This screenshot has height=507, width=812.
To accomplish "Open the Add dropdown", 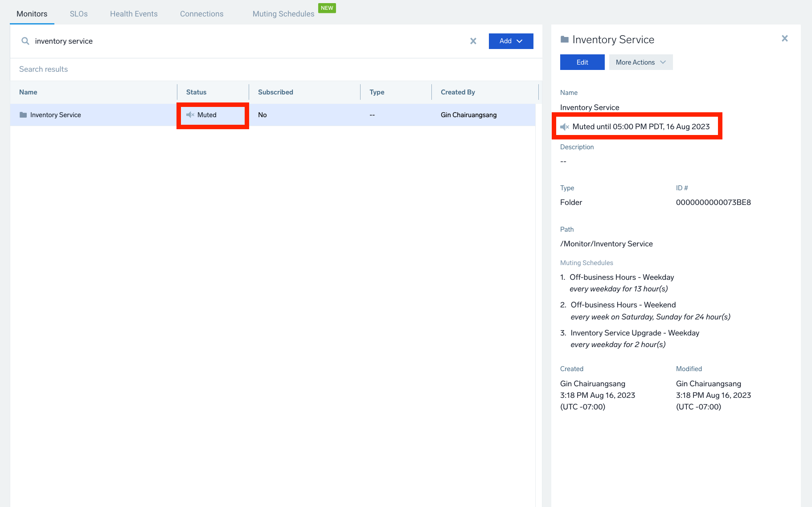I will click(511, 41).
